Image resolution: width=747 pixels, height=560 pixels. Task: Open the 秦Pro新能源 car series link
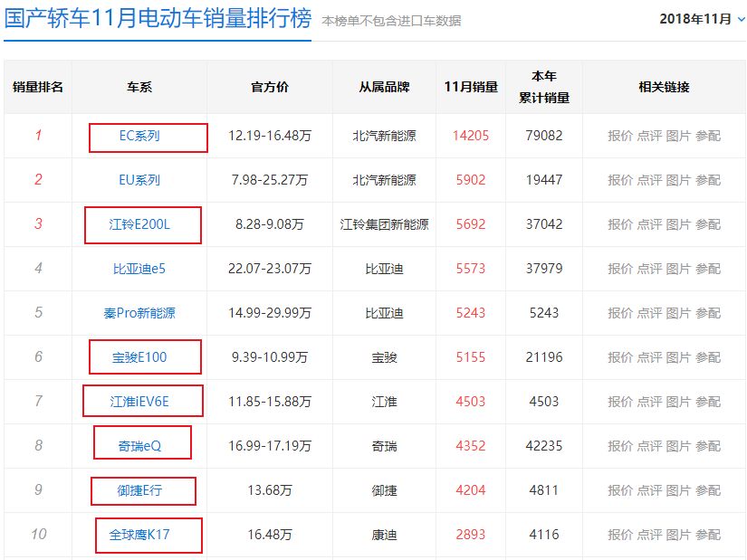pyautogui.click(x=139, y=313)
